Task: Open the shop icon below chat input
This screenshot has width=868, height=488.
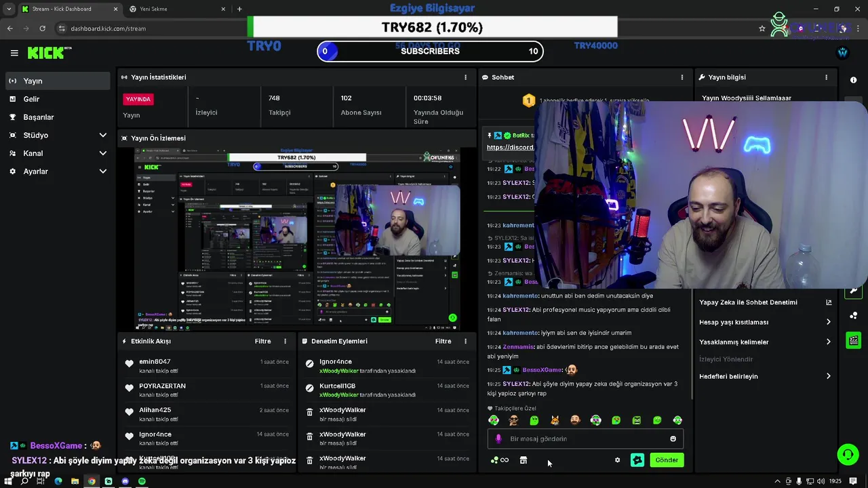Action: tap(523, 460)
